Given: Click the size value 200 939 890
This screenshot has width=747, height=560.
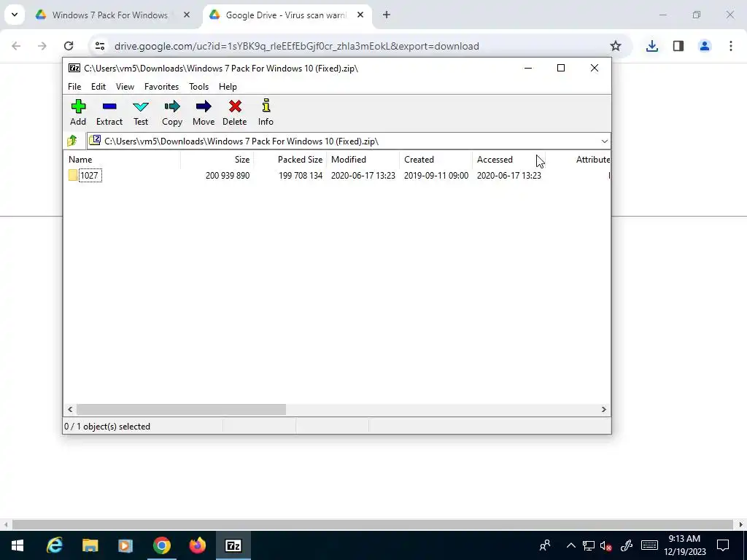Looking at the screenshot, I should [x=228, y=176].
